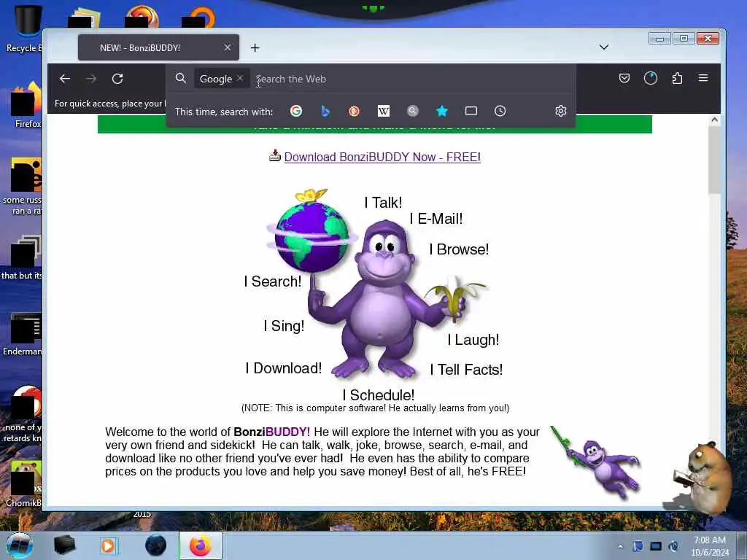Select the ChomikB desktop icon
The width and height of the screenshot is (747, 560).
pos(24,483)
